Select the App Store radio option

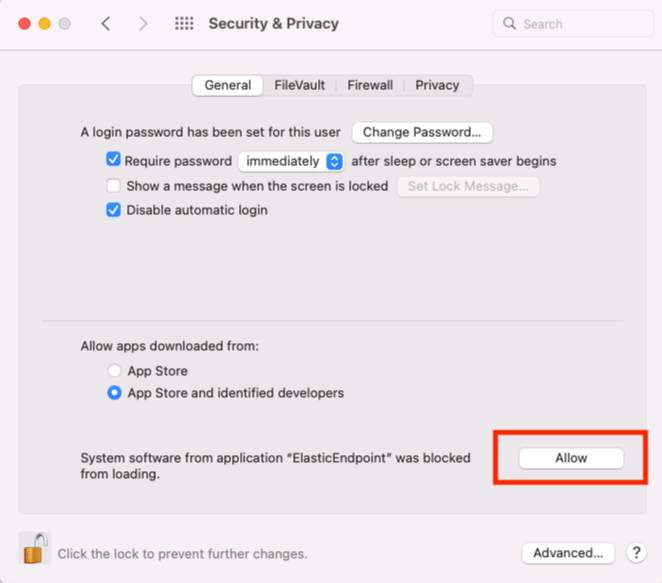pos(115,371)
